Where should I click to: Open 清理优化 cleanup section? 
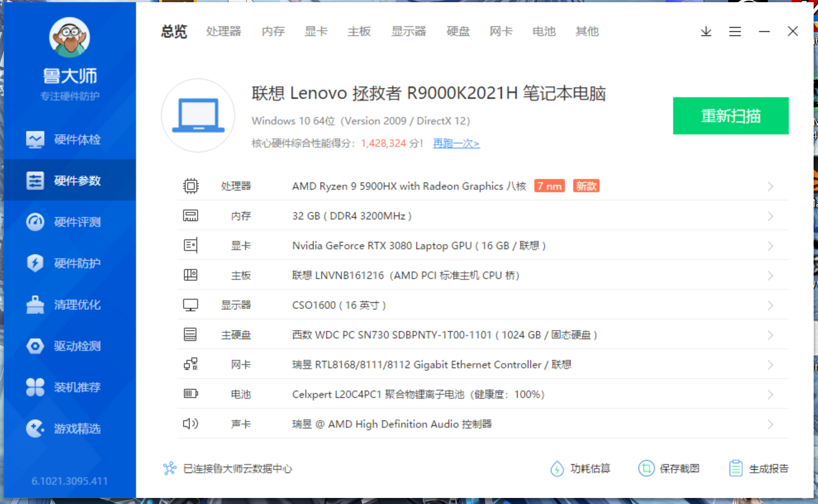(70, 305)
